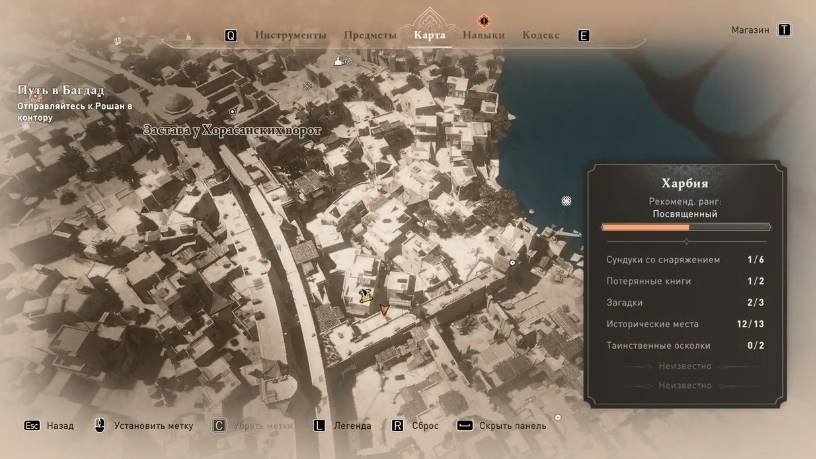Click the Путь в Багдад quest title
The height and width of the screenshot is (459, 816).
click(61, 90)
